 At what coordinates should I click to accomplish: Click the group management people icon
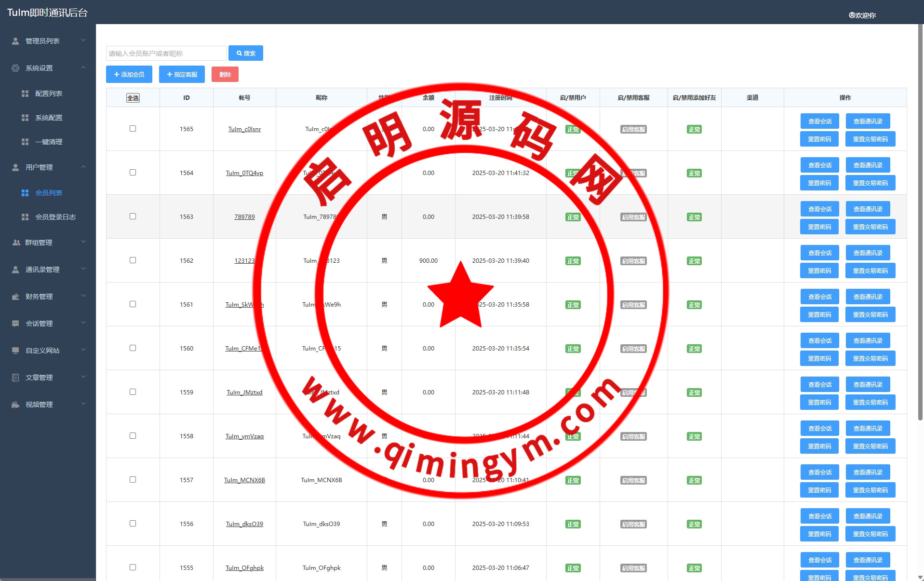(16, 243)
